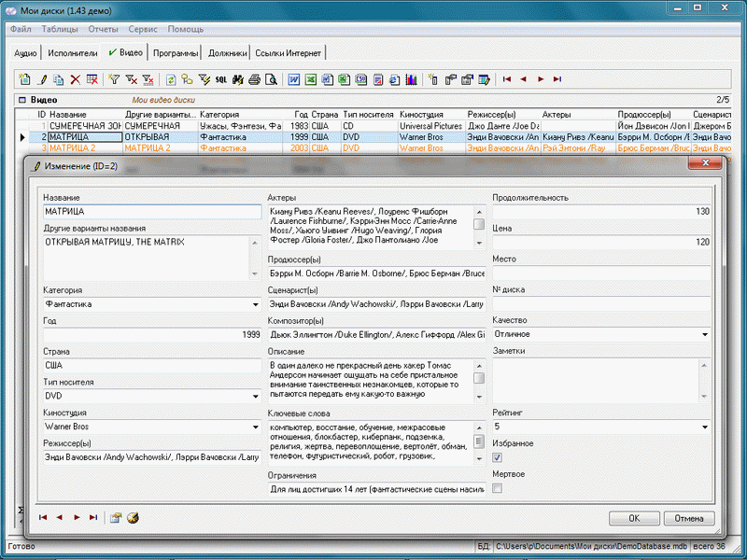Image resolution: width=747 pixels, height=560 pixels.
Task: Click the Отмена button
Action: tap(689, 518)
